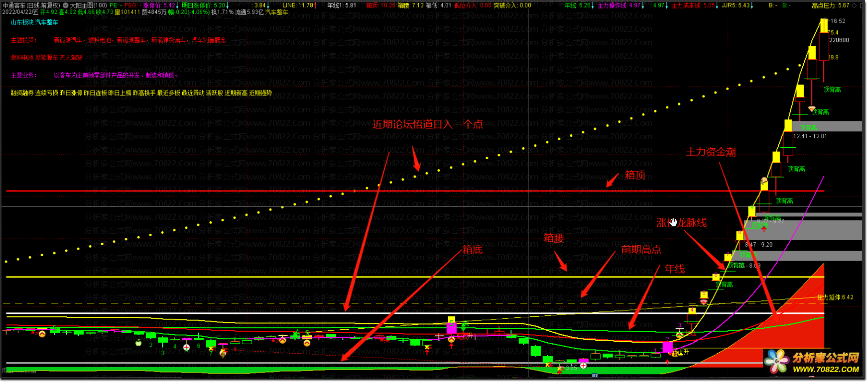868x382 pixels.
Task: Select the red horizontal 箱顶 level line
Action: pyautogui.click(x=415, y=191)
